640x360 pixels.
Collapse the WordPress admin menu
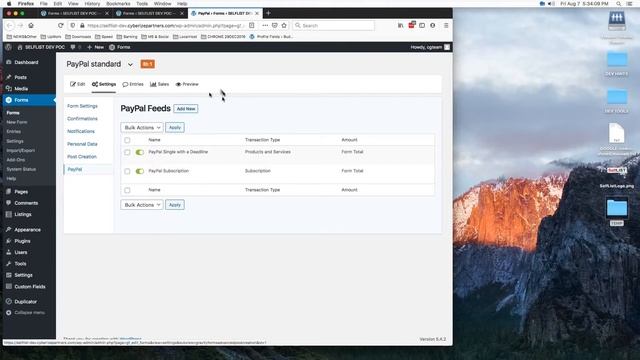[x=26, y=313]
